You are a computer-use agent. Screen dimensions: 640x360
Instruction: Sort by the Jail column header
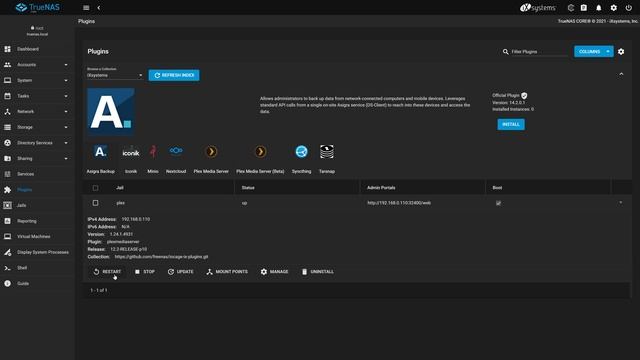tap(120, 188)
